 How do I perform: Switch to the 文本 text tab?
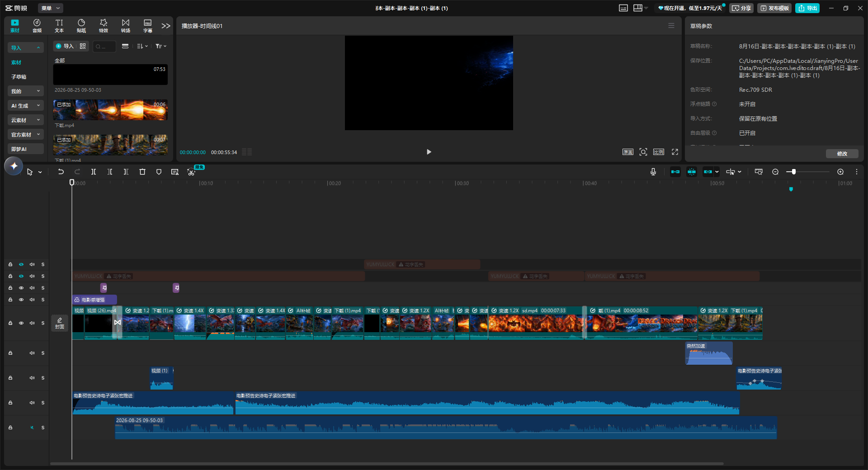(59, 26)
